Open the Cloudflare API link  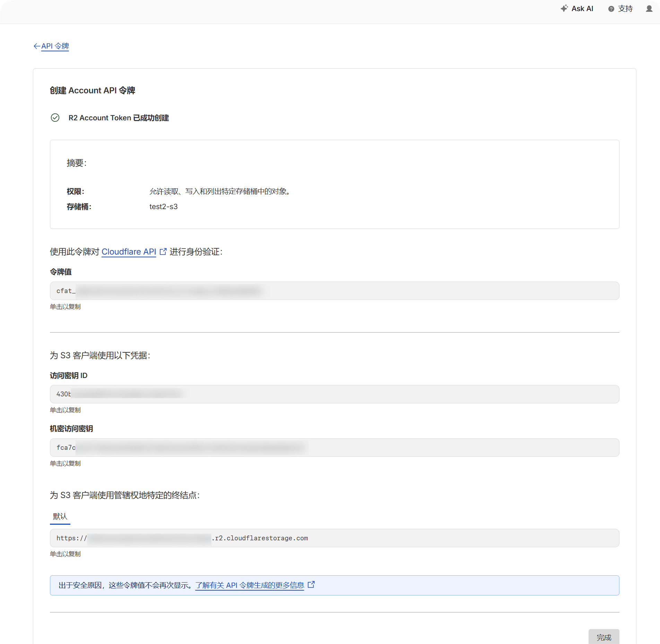tap(129, 252)
